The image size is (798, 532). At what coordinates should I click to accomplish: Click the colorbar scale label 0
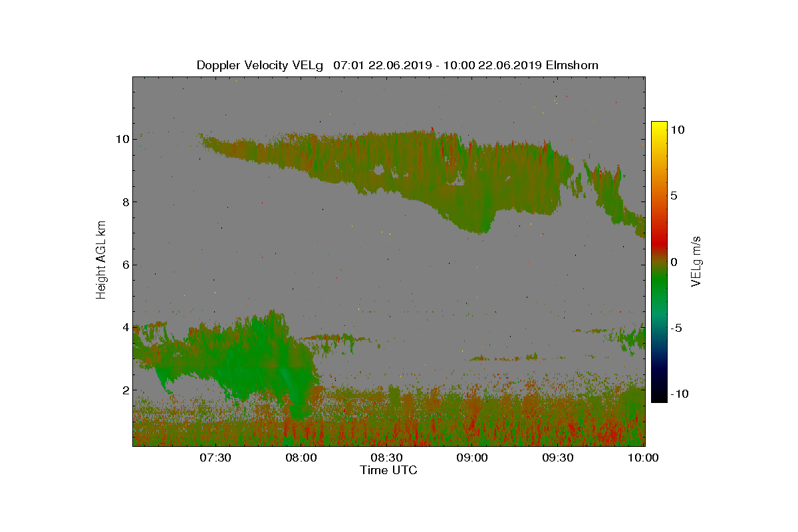tap(673, 262)
